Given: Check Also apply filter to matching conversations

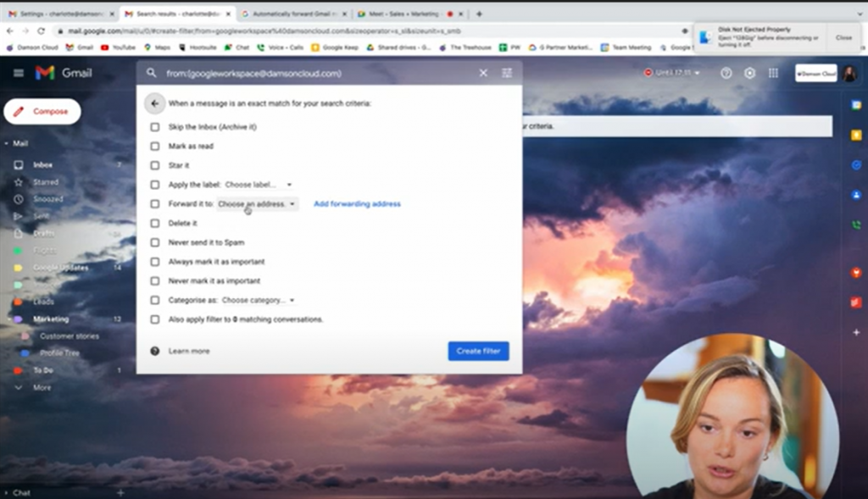Looking at the screenshot, I should click(x=155, y=319).
